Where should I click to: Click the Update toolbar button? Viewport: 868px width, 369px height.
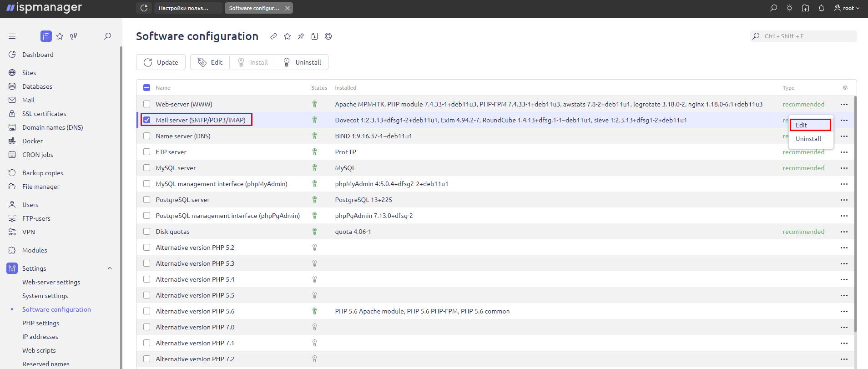click(161, 62)
